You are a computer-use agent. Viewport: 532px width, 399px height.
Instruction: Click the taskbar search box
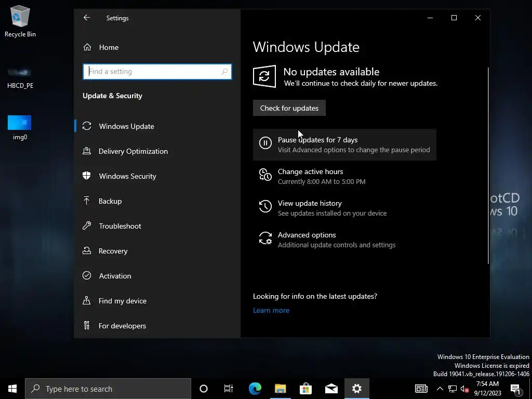point(108,389)
